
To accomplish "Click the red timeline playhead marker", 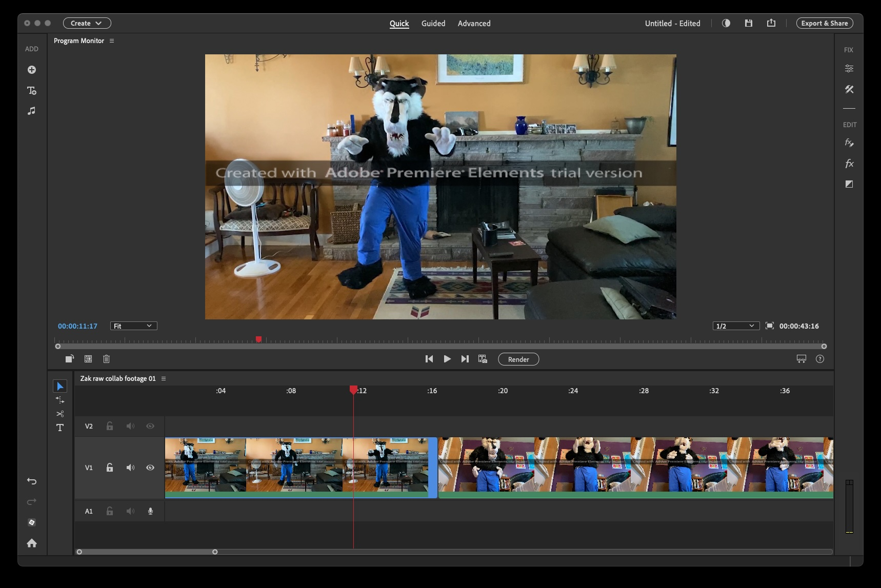I will (x=353, y=390).
